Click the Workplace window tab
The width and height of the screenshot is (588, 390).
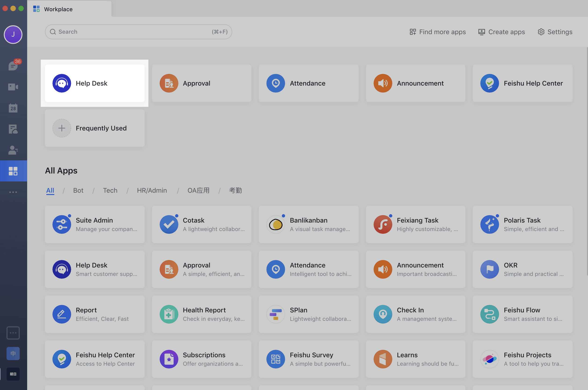(x=69, y=9)
